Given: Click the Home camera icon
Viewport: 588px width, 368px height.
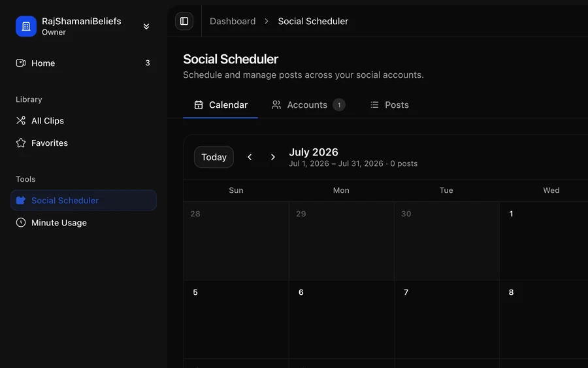Looking at the screenshot, I should (x=21, y=63).
